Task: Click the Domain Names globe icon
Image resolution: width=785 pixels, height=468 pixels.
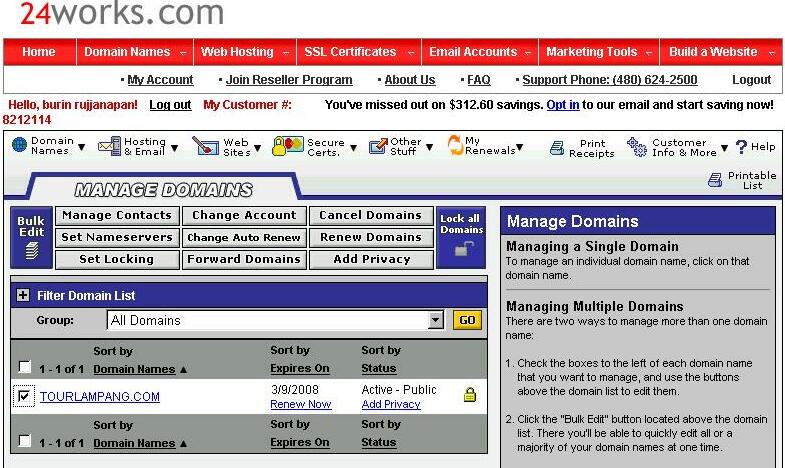Action: (19, 145)
